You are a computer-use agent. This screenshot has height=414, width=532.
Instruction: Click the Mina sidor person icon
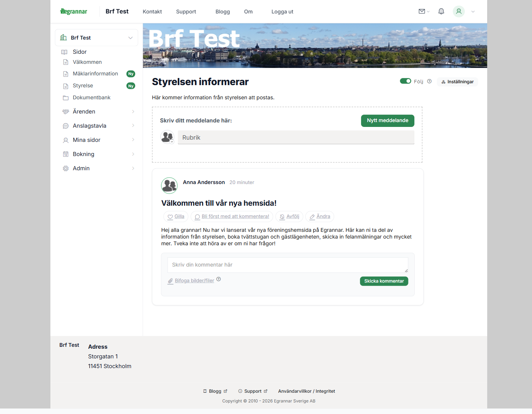(66, 140)
